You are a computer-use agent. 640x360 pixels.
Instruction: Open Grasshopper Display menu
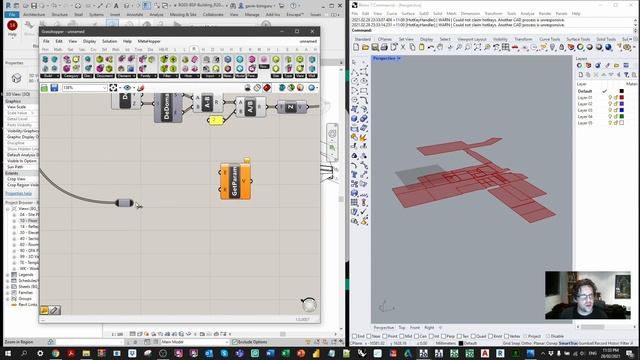pyautogui.click(x=89, y=41)
